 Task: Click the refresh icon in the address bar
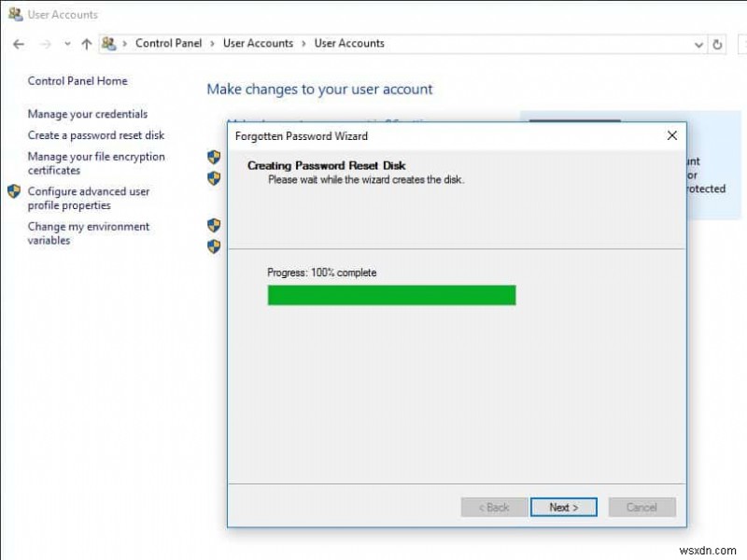pos(717,43)
